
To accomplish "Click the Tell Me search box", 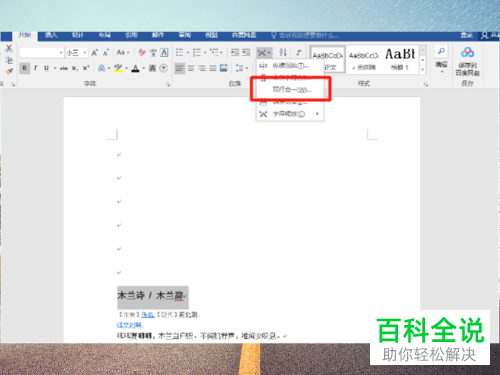I will [305, 35].
